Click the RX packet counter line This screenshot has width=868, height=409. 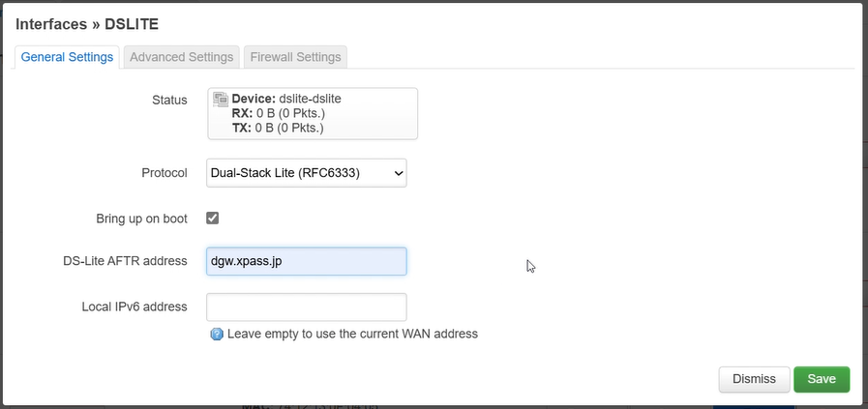[277, 113]
